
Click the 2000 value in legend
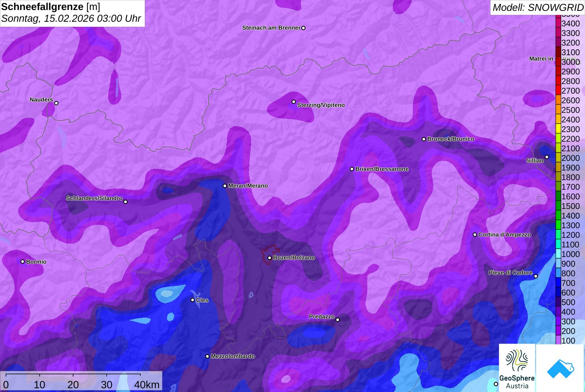coord(570,158)
